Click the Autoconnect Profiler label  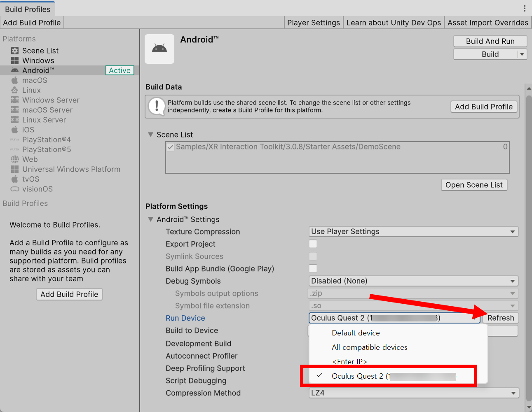[x=202, y=356]
